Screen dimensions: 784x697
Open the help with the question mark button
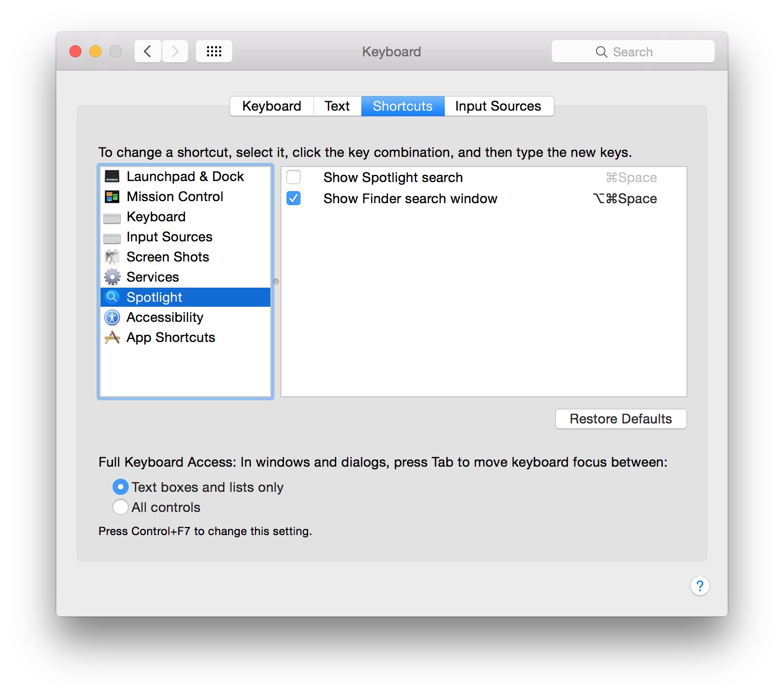700,586
